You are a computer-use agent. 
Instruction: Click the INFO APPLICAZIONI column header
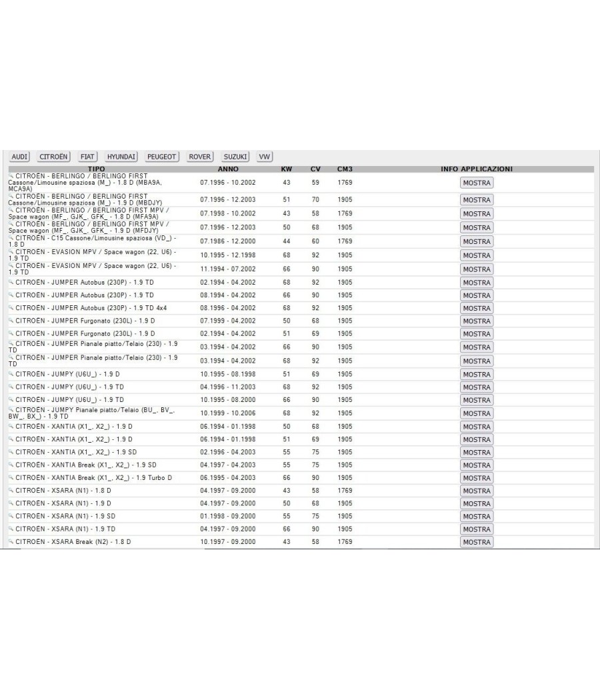pos(477,169)
